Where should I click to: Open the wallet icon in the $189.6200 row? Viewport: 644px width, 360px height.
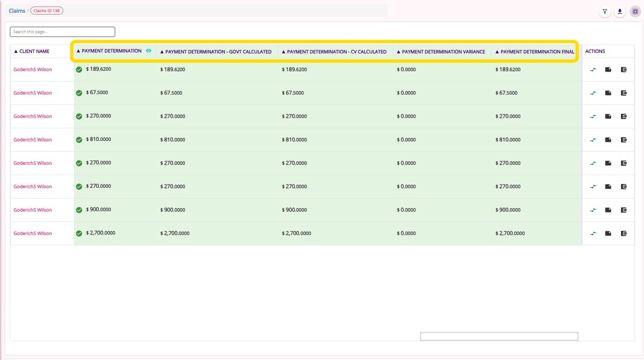click(x=623, y=70)
